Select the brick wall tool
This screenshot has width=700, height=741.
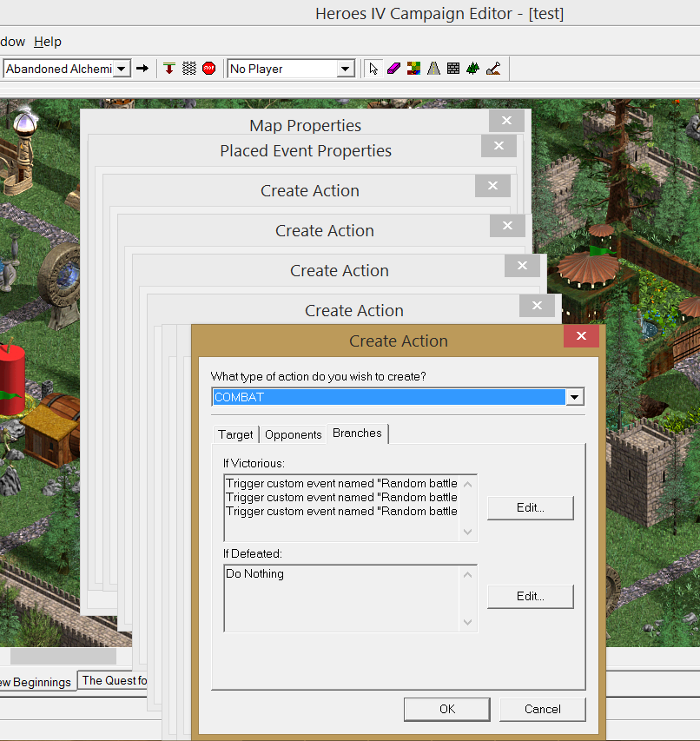coord(453,69)
